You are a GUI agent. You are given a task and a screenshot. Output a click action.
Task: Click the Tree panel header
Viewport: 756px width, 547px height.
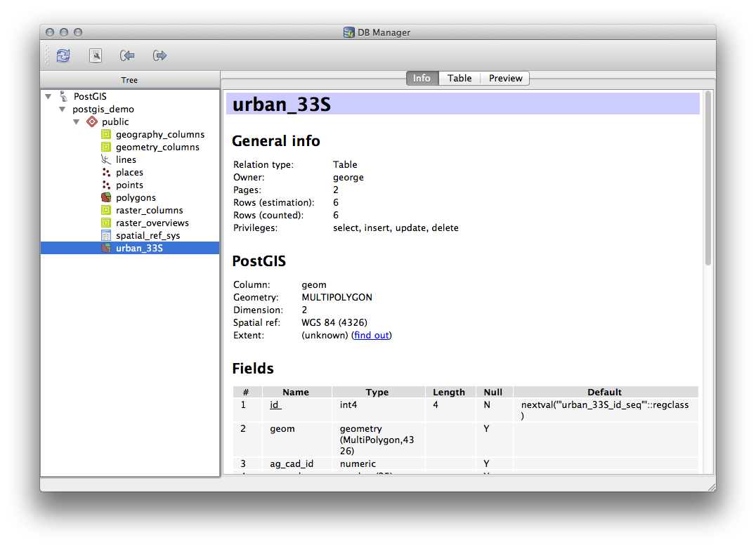click(129, 80)
